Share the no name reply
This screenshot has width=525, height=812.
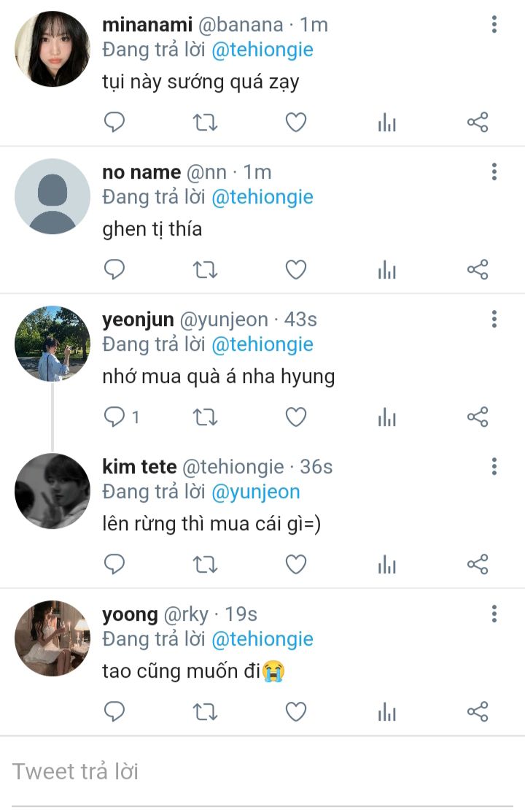point(478,270)
